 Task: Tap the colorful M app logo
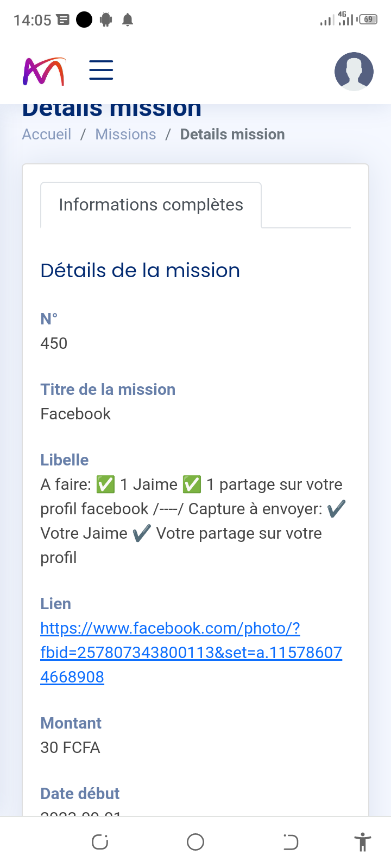click(x=44, y=71)
